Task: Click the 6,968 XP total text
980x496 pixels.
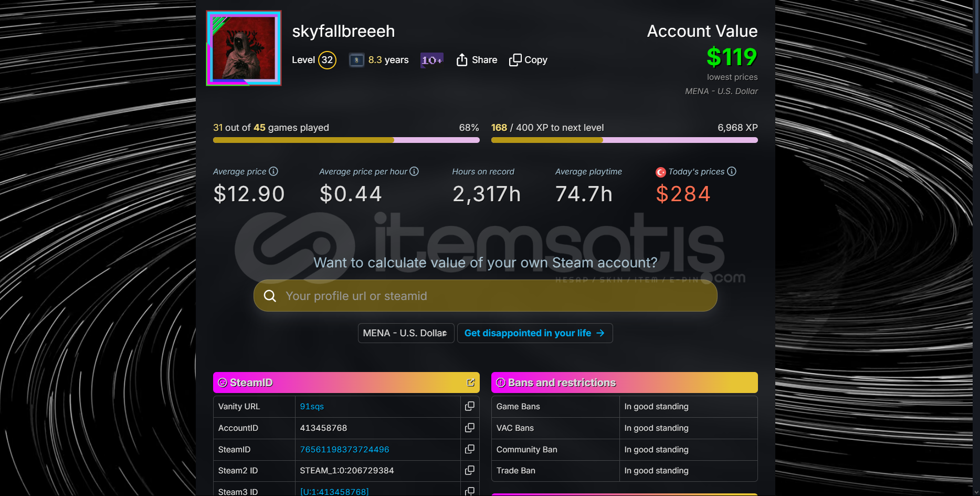Action: tap(737, 128)
